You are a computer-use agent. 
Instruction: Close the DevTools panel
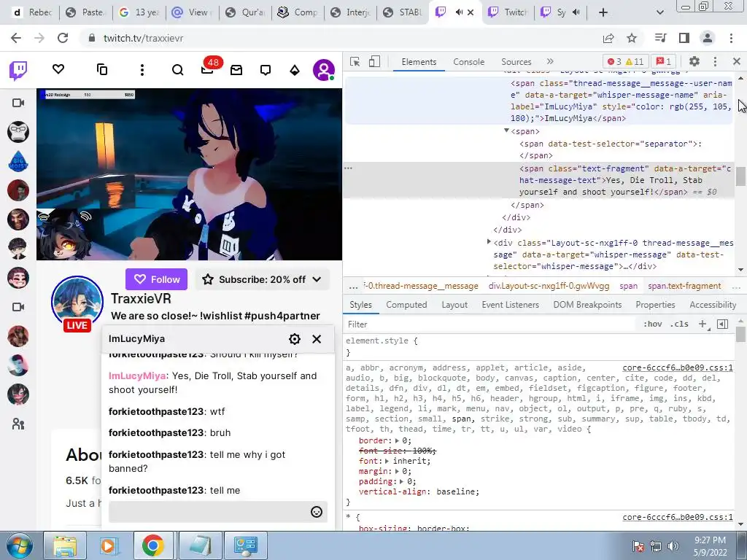click(x=737, y=61)
